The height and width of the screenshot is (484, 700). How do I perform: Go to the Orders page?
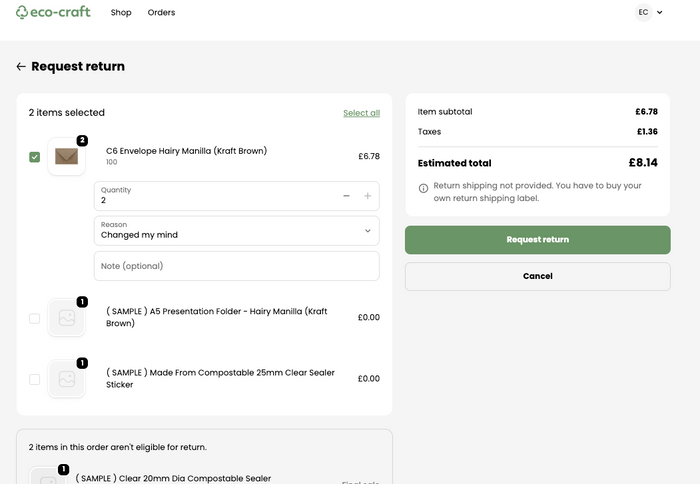coord(161,13)
